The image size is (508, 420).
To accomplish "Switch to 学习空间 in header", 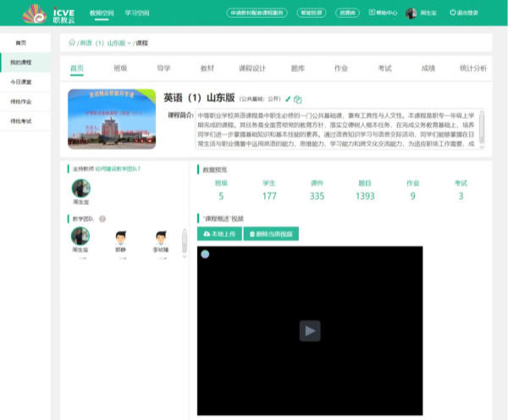I will (137, 13).
